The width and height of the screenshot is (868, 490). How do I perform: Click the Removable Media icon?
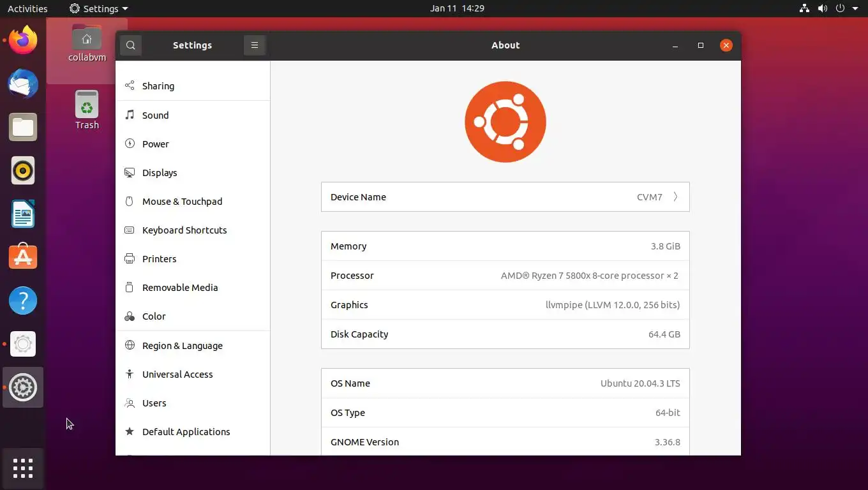coord(130,287)
